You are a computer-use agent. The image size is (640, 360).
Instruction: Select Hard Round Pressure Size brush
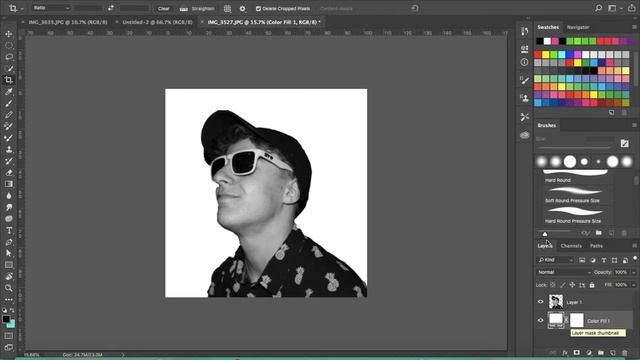coord(577,216)
